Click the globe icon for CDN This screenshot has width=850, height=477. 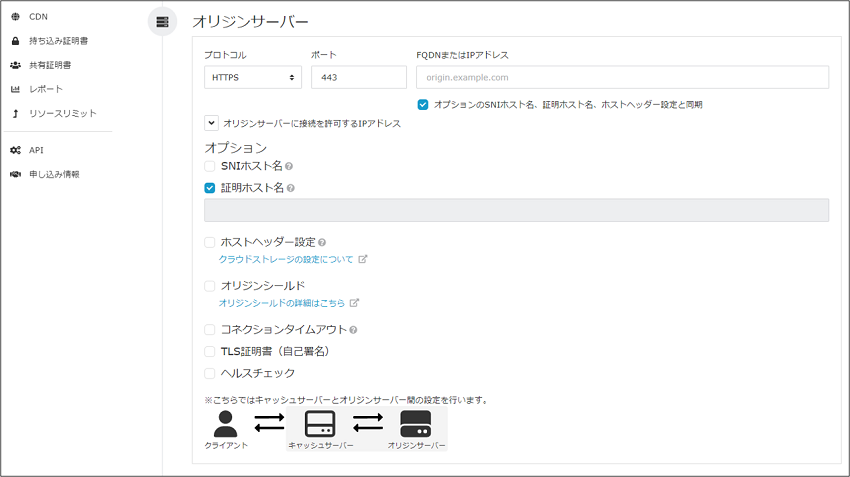(15, 17)
